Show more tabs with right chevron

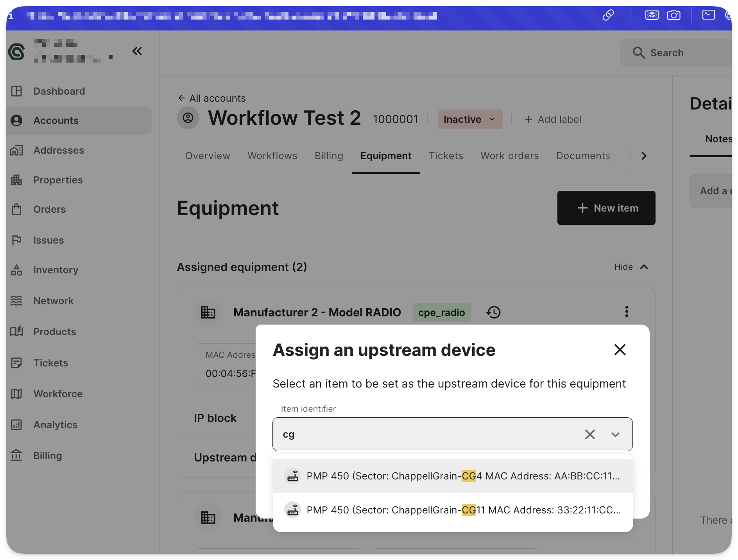coord(644,156)
